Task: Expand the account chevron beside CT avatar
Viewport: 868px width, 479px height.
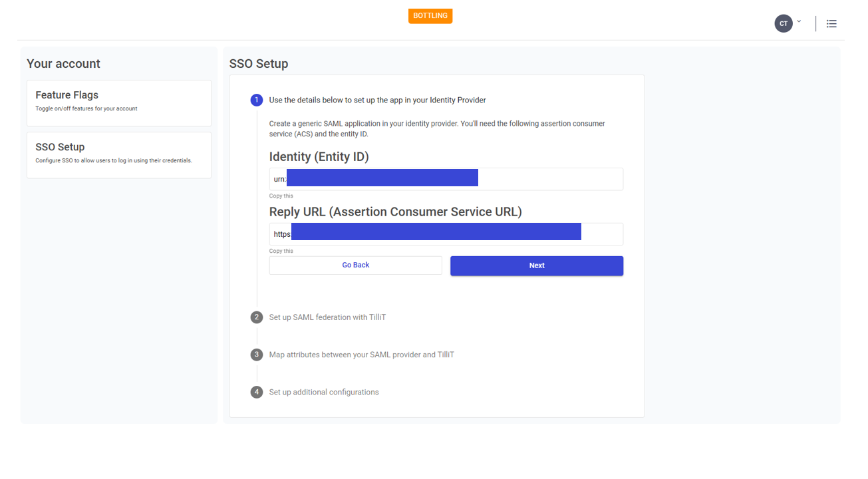Action: pos(799,22)
